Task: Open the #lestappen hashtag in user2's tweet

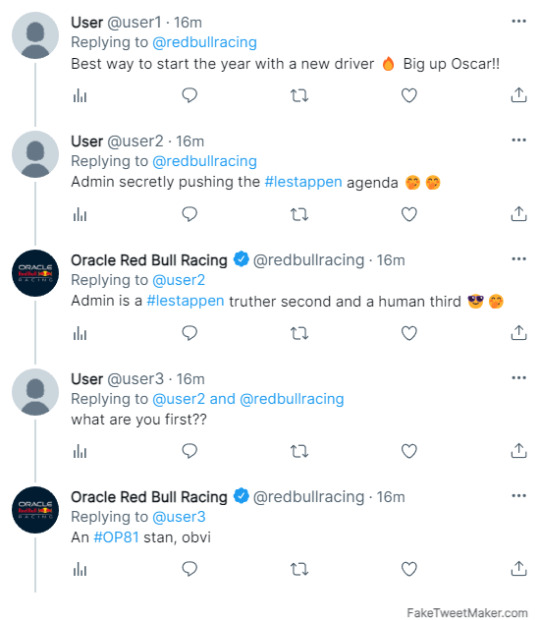Action: tap(303, 182)
